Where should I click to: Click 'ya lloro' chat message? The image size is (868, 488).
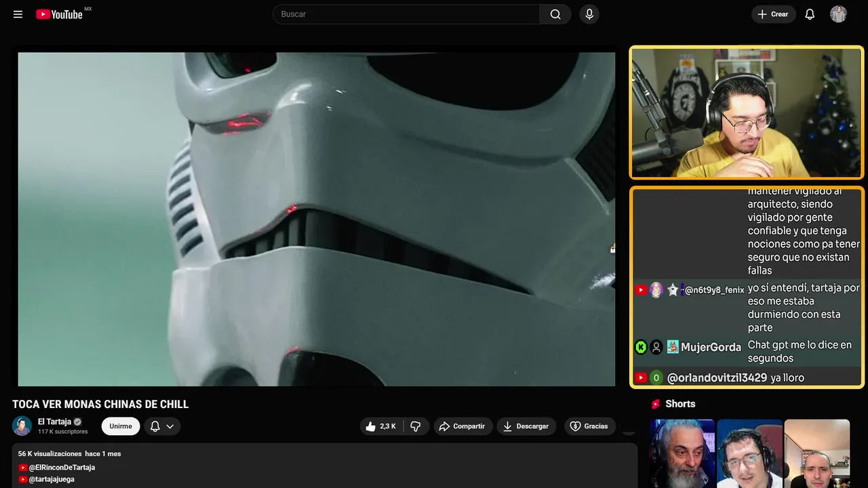[x=787, y=378]
